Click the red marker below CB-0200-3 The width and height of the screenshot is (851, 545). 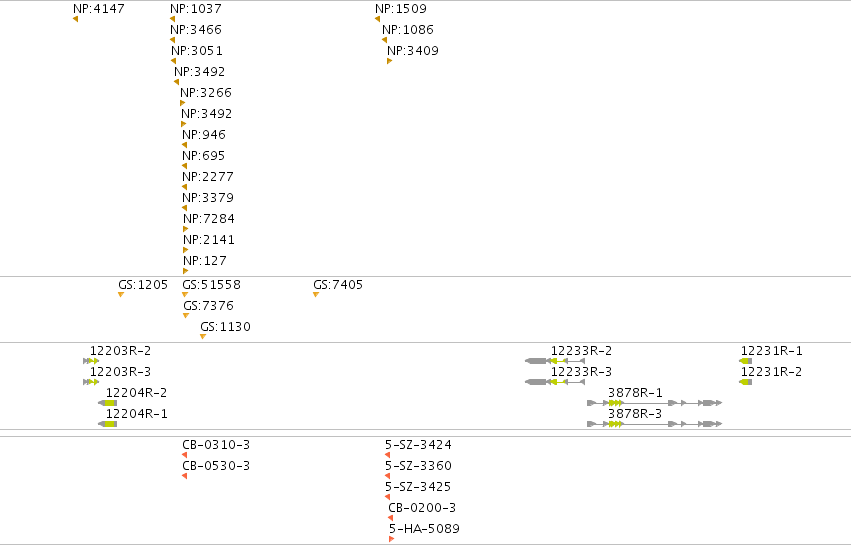click(390, 518)
